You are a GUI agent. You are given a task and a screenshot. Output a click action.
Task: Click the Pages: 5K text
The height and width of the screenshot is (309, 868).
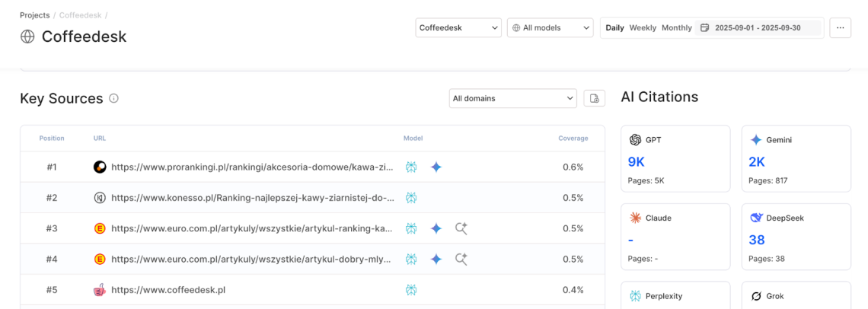[644, 180]
